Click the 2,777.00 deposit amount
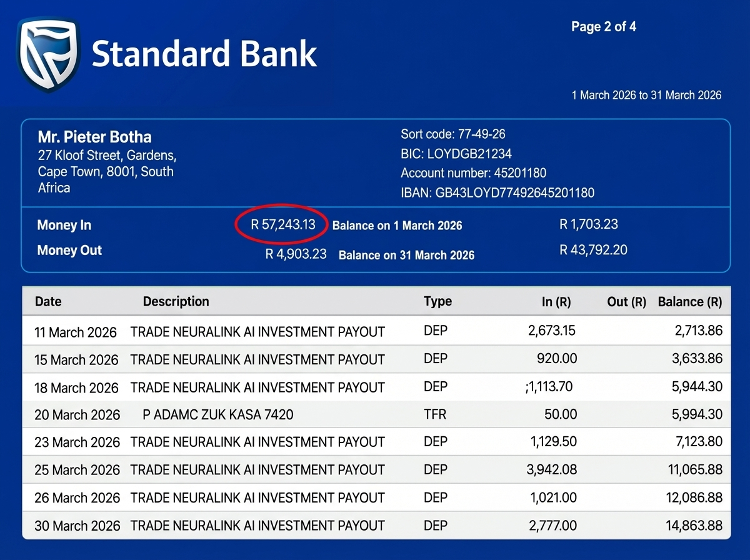The width and height of the screenshot is (750, 560). [x=552, y=525]
